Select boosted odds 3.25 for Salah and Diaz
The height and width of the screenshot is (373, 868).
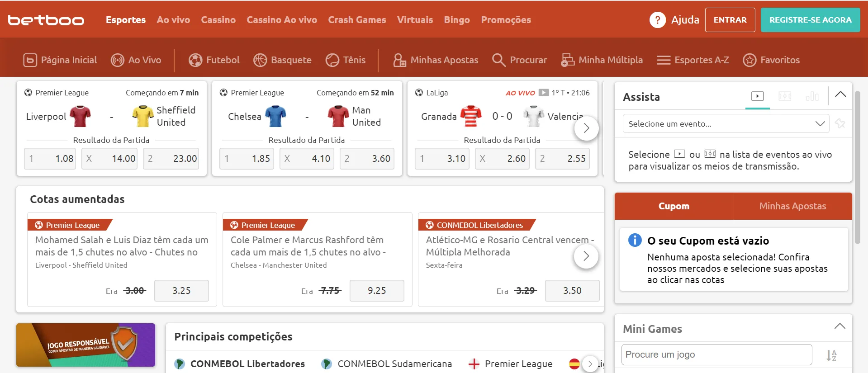click(181, 291)
